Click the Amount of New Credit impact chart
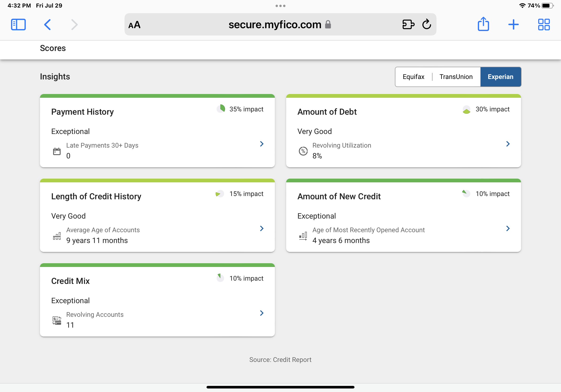This screenshot has height=392, width=561. pos(466,193)
